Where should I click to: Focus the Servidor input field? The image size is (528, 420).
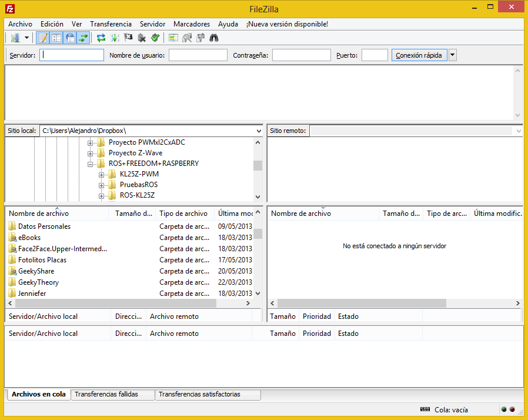(72, 55)
